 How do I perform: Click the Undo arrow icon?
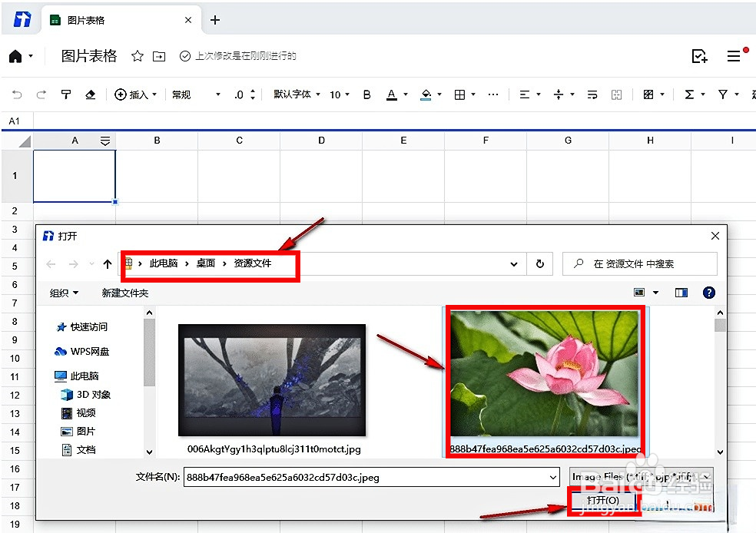coord(16,94)
